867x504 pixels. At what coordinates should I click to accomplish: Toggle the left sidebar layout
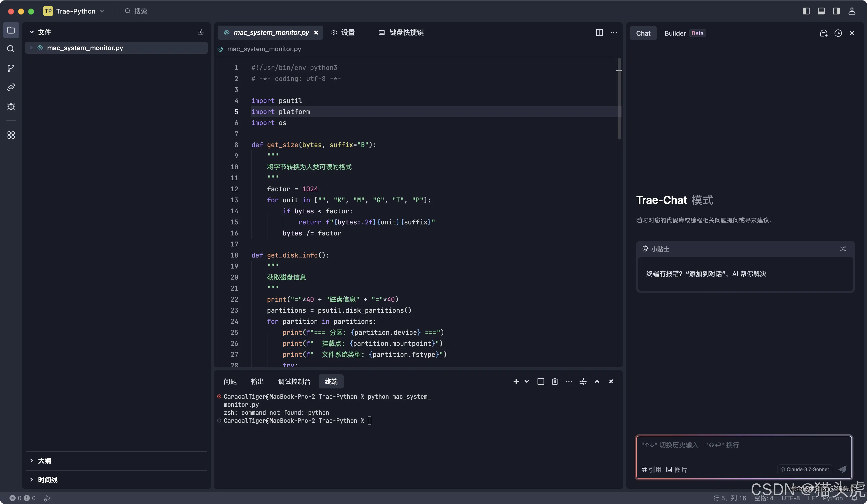pos(806,11)
